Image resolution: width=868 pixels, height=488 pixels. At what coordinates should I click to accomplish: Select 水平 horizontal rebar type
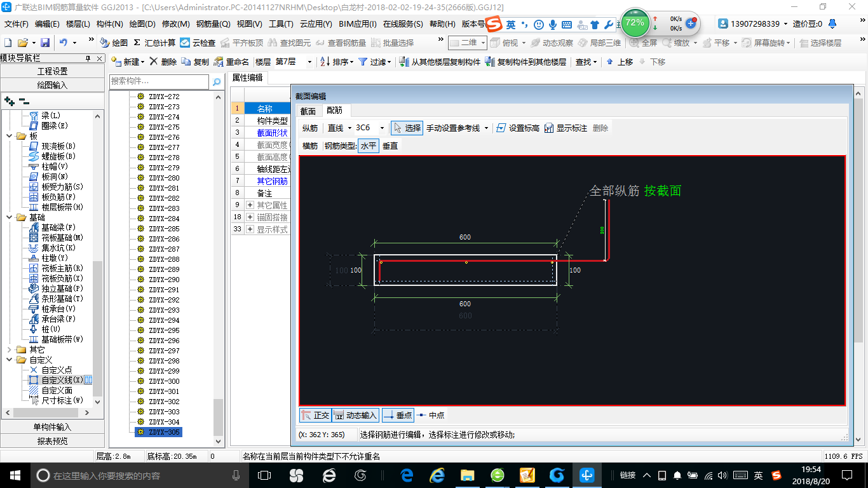pyautogui.click(x=369, y=146)
